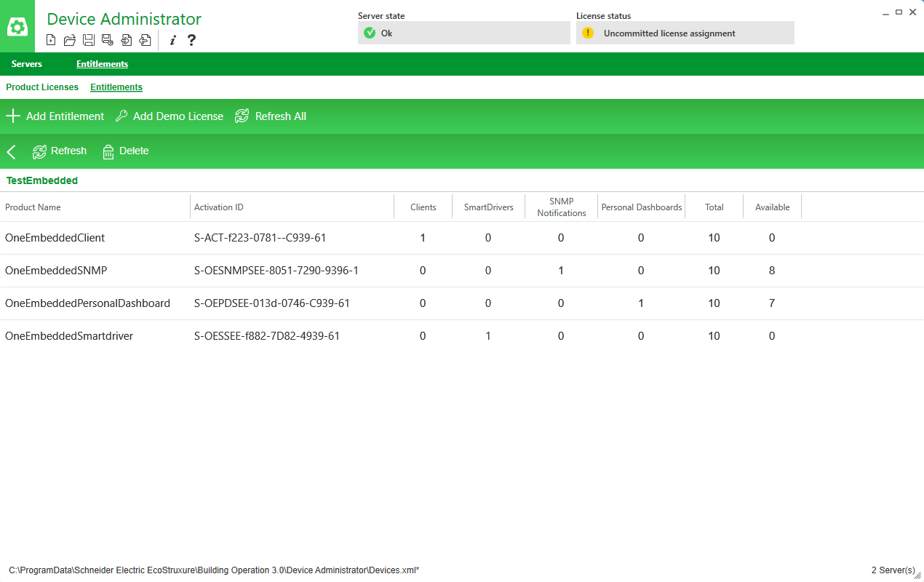This screenshot has height=582, width=924.
Task: Click the window resize grip in the corner
Action: [x=917, y=575]
